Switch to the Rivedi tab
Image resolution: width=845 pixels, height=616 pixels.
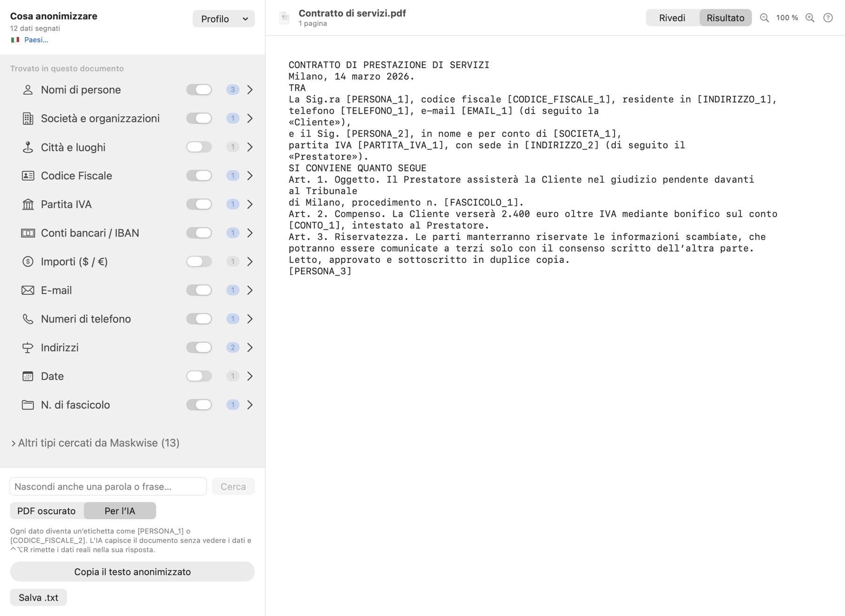click(x=672, y=18)
